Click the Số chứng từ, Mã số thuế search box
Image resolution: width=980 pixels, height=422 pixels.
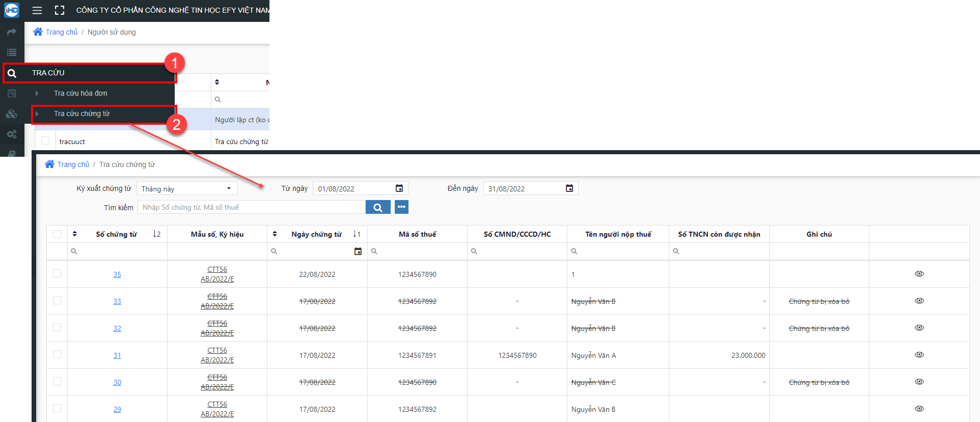point(252,207)
